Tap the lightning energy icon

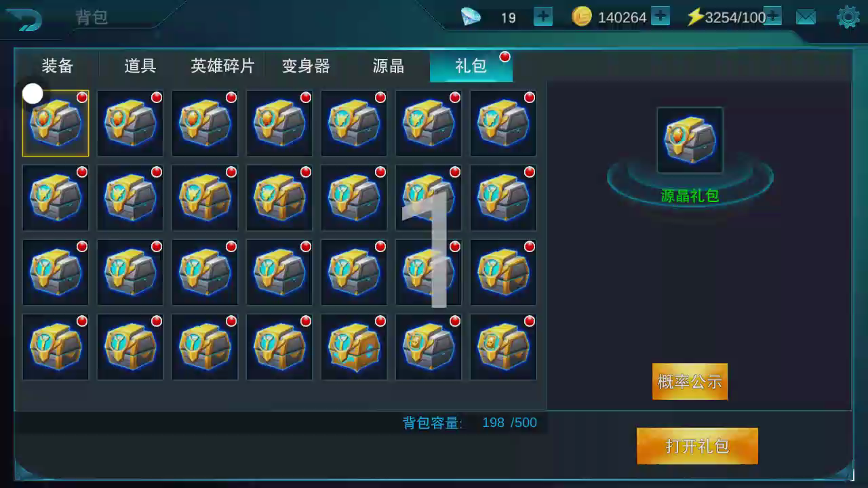point(695,17)
